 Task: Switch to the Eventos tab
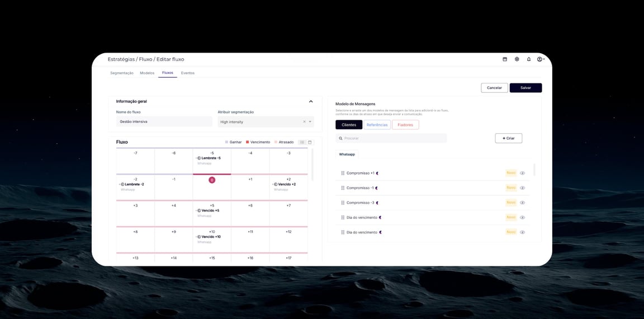[x=188, y=73]
